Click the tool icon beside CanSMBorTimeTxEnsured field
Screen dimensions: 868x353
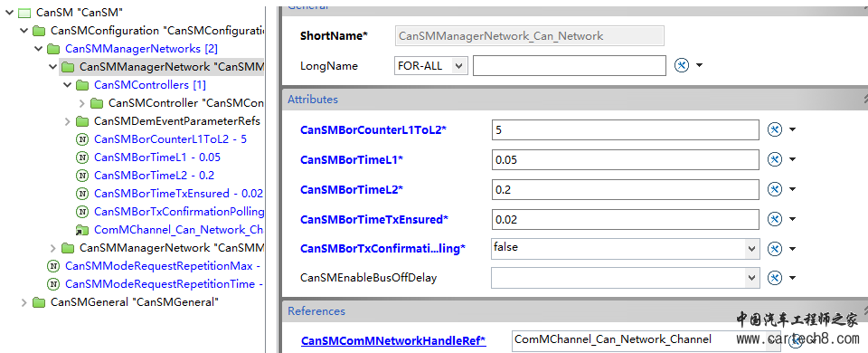pyautogui.click(x=775, y=219)
